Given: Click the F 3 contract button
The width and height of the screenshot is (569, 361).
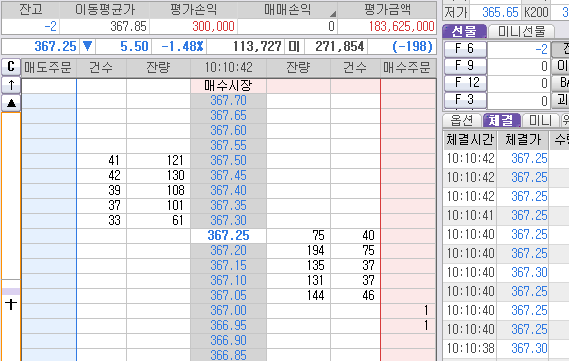Looking at the screenshot, I should click(x=465, y=100).
